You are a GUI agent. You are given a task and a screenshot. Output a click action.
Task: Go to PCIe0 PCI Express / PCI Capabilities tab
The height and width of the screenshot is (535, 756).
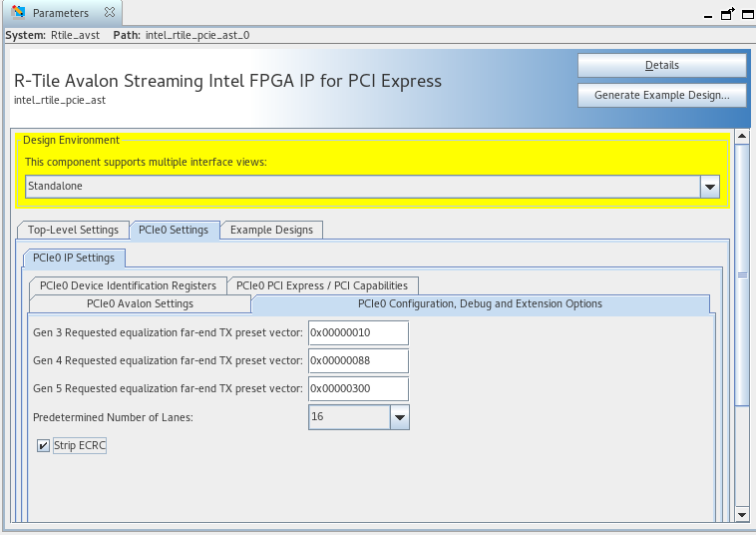pos(322,285)
